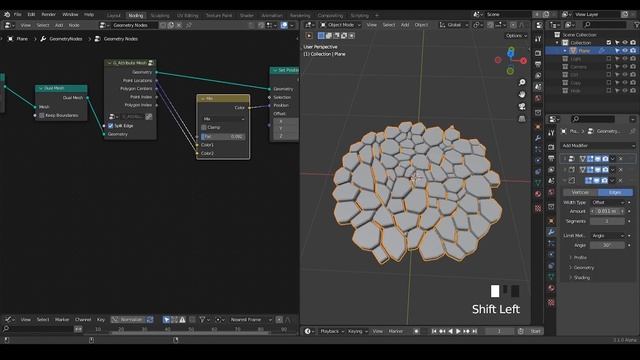This screenshot has height=360, width=640.
Task: Click the blue Z axis gizmo ball
Action: [x=511, y=53]
